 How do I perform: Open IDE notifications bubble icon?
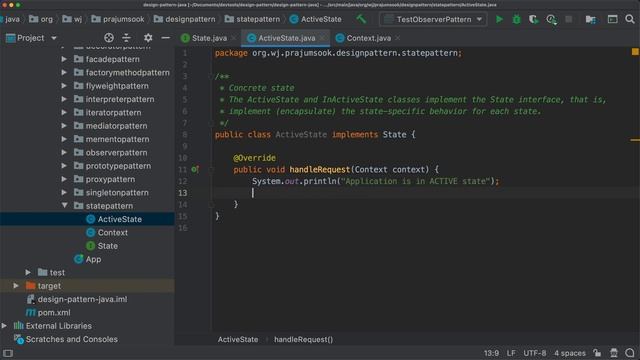point(630,353)
